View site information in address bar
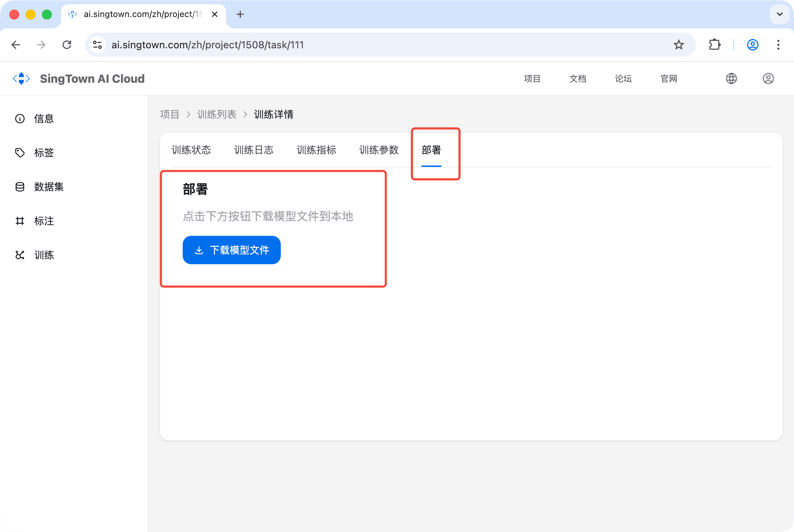 point(97,45)
